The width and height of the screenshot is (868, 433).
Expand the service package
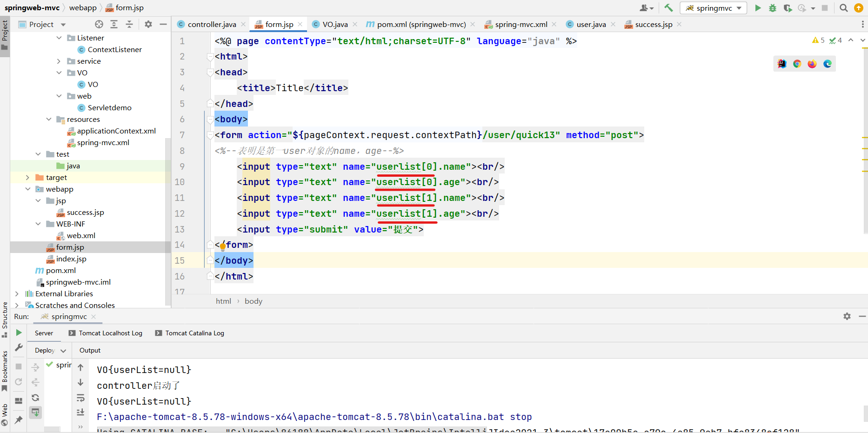coord(59,61)
